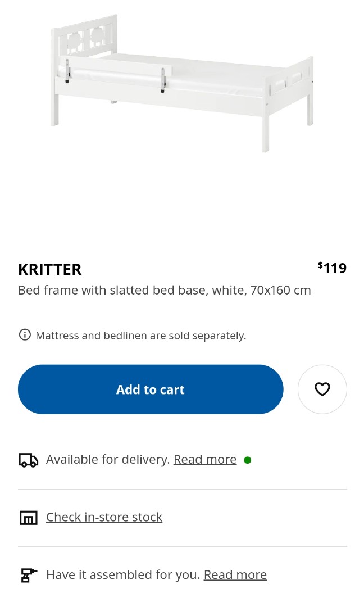Image resolution: width=364 pixels, height=607 pixels.
Task: Open Read more about assembly service
Action: pos(235,574)
